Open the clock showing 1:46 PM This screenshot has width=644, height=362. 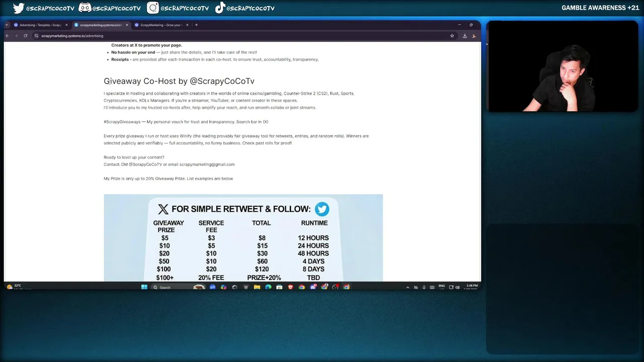point(471,287)
